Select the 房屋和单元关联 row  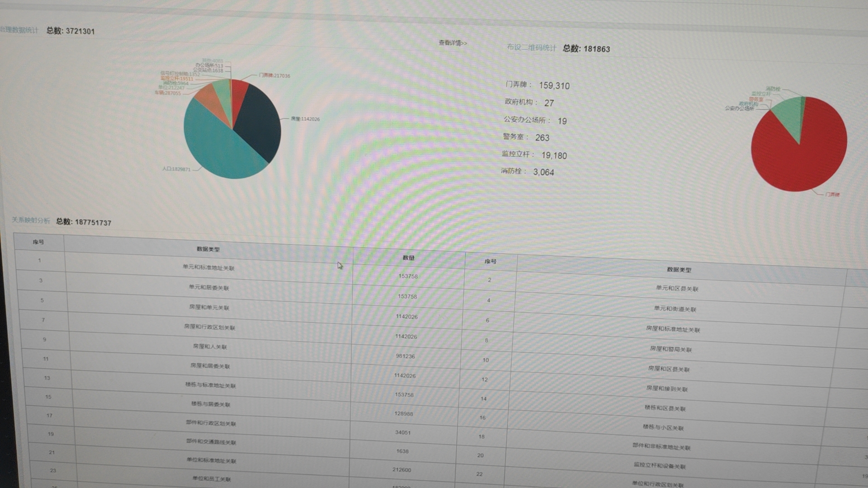(x=209, y=307)
